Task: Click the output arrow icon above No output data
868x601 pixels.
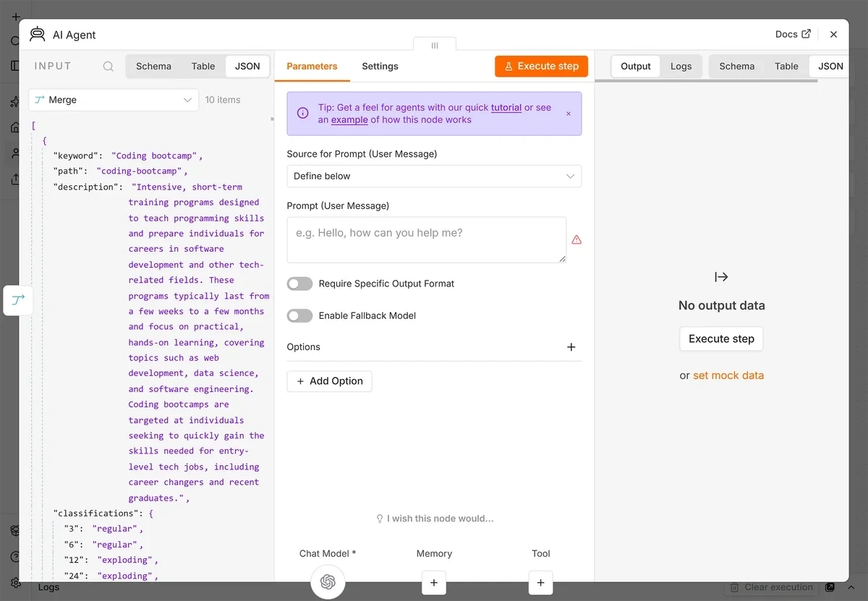Action: [721, 277]
